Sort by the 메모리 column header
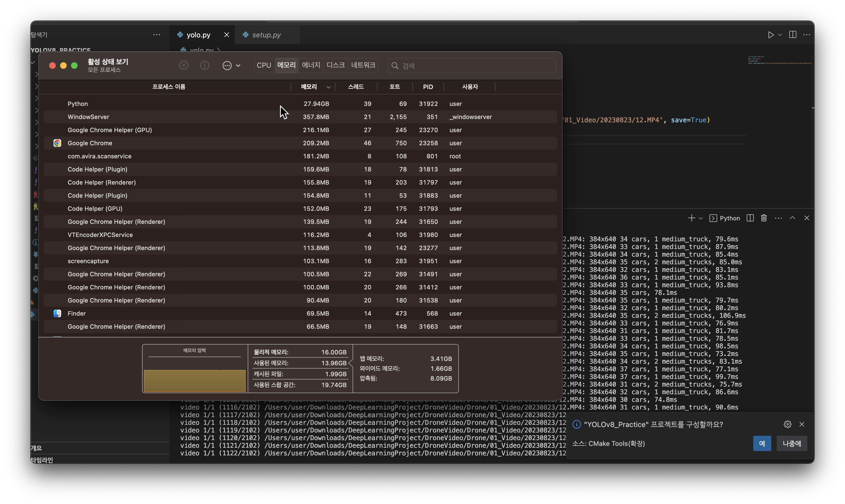This screenshot has width=845, height=504. click(309, 87)
